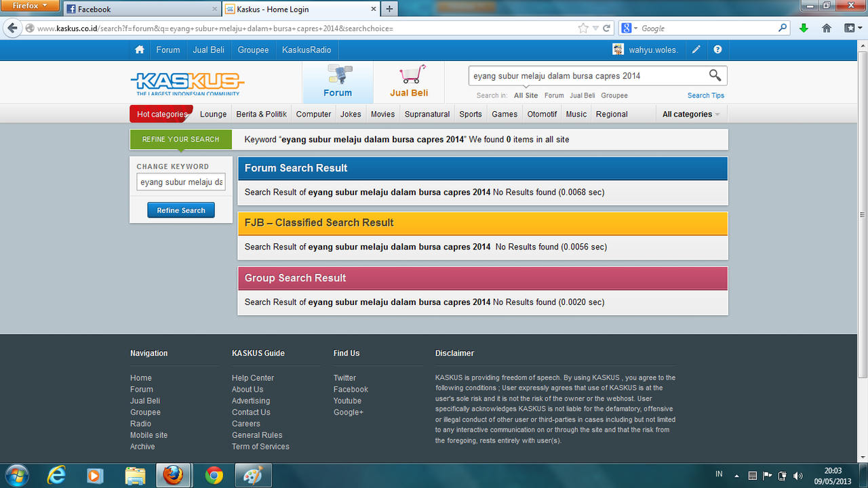Select the Hot categories tab
The height and width of the screenshot is (488, 868).
coord(161,114)
